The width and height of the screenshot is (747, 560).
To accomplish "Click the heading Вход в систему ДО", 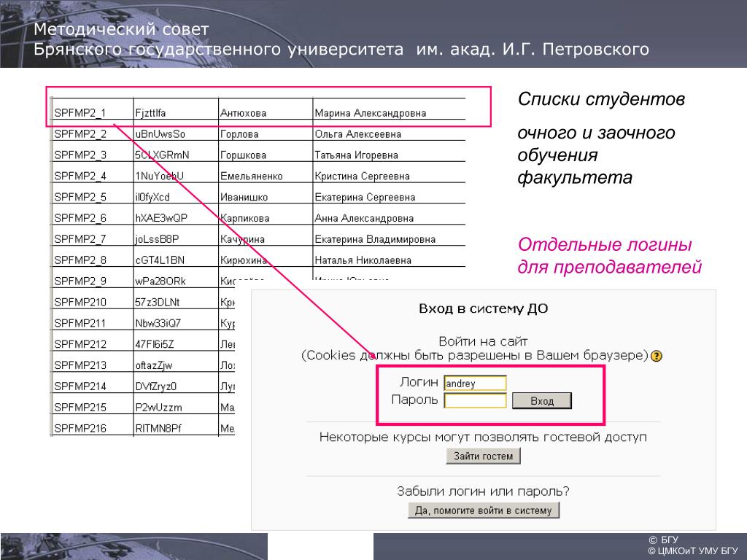I will [483, 308].
